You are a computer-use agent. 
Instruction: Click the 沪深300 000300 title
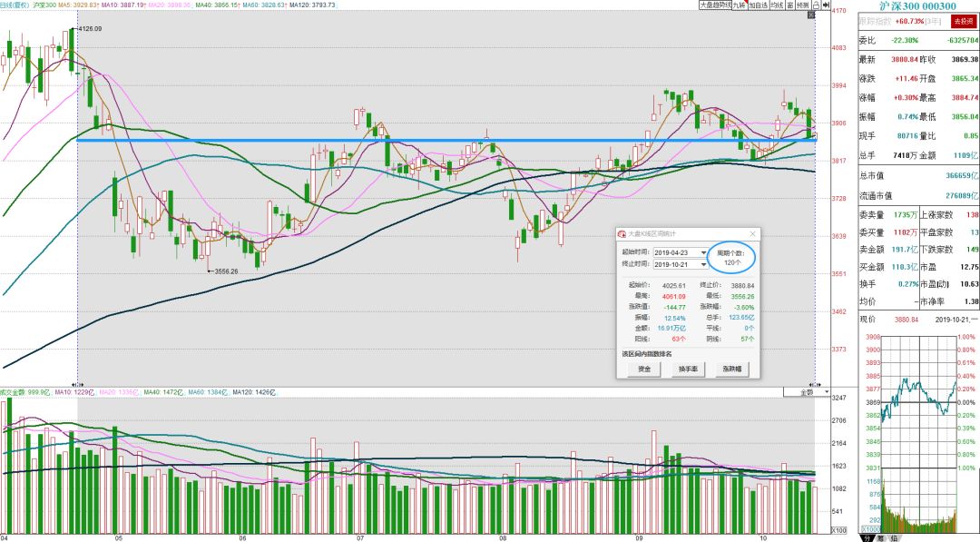(917, 5)
